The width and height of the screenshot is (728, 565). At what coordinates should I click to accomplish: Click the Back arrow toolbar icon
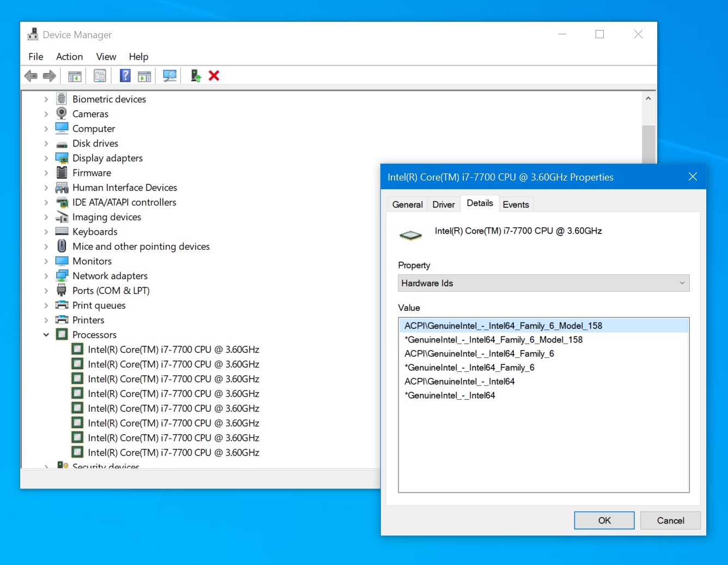click(31, 76)
